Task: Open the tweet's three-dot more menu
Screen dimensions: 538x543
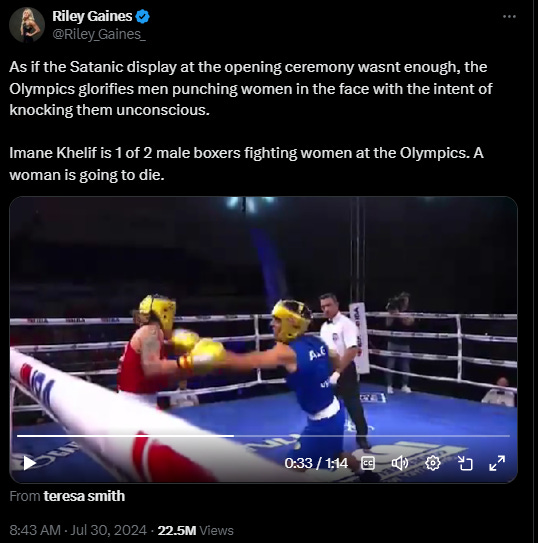Action: 509,16
